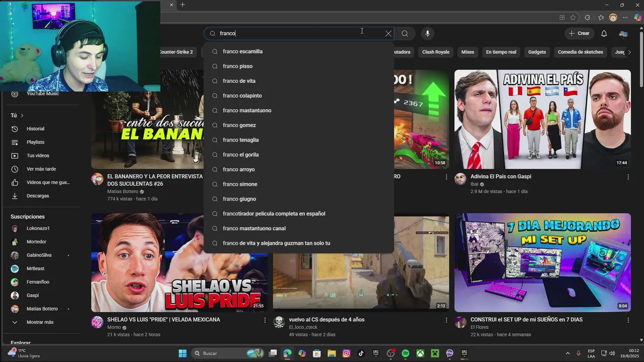Open TikTok from the taskbar

pos(361,353)
